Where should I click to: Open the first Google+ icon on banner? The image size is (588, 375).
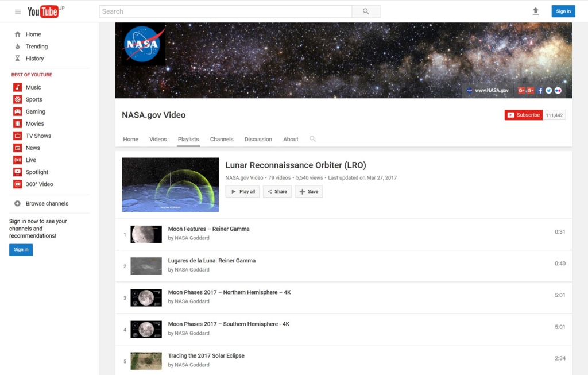(521, 90)
